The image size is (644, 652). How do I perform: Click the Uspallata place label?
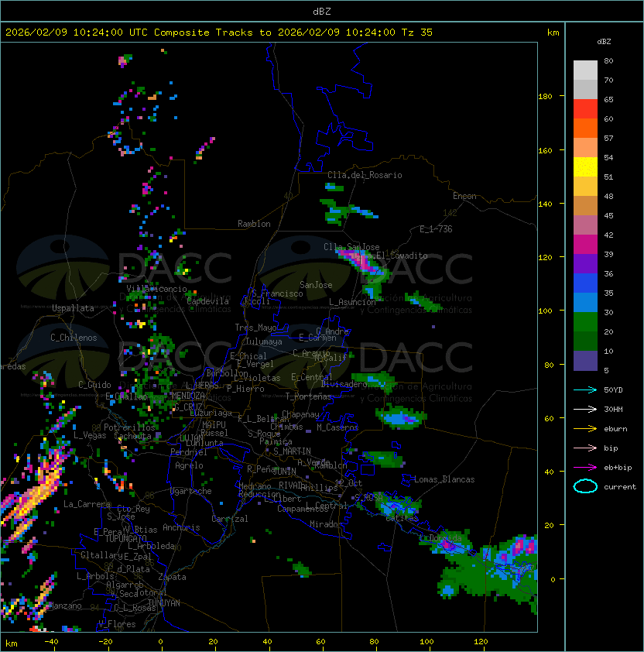[74, 308]
